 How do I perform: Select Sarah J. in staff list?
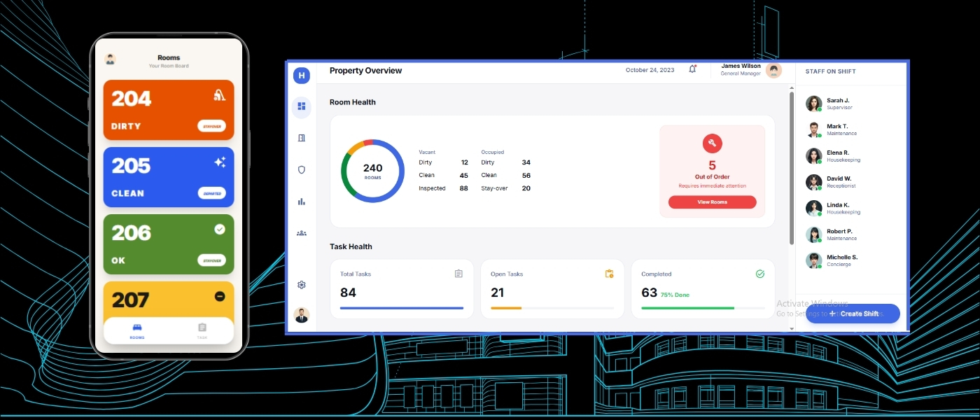(x=837, y=104)
